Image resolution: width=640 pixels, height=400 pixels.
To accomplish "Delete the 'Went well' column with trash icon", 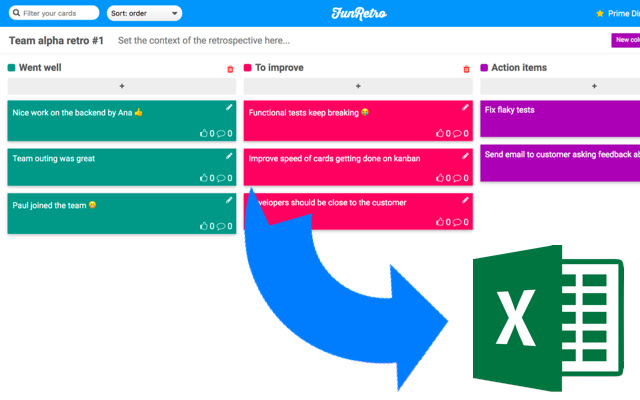I will point(230,69).
